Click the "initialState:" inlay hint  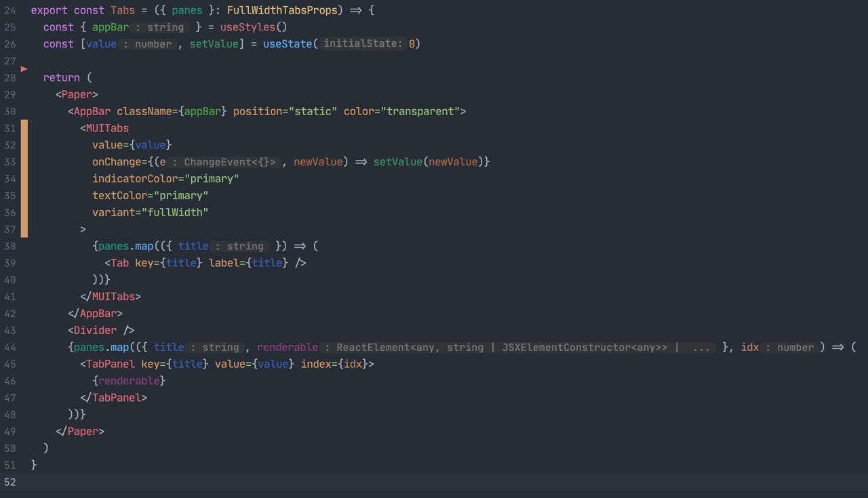click(x=363, y=44)
